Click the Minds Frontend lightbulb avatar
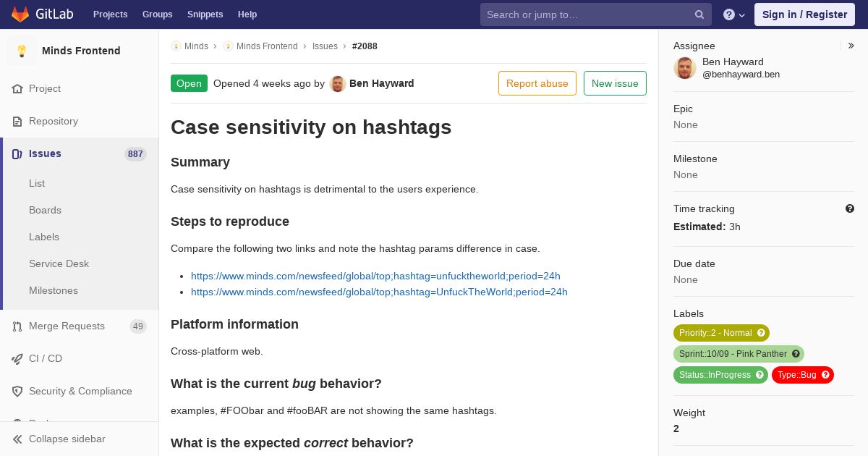This screenshot has height=456, width=868. [x=22, y=51]
